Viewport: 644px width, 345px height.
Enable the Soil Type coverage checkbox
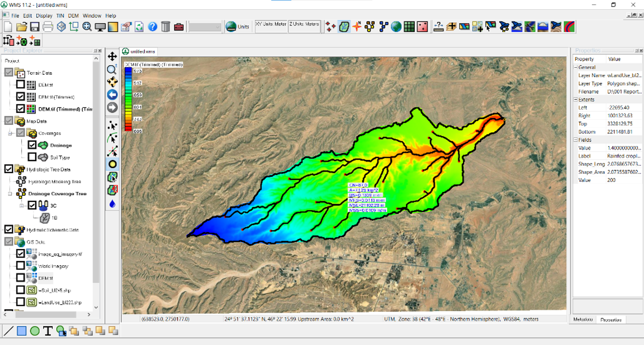click(32, 157)
